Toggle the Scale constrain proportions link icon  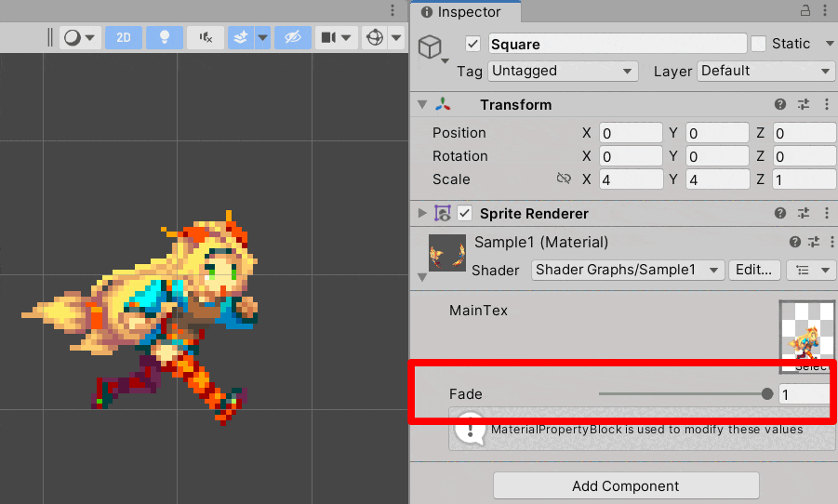pyautogui.click(x=564, y=179)
